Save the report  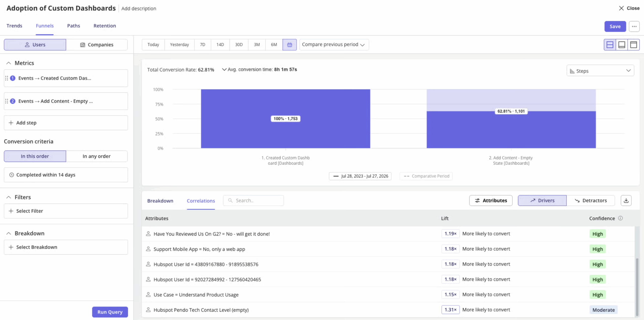pos(615,26)
